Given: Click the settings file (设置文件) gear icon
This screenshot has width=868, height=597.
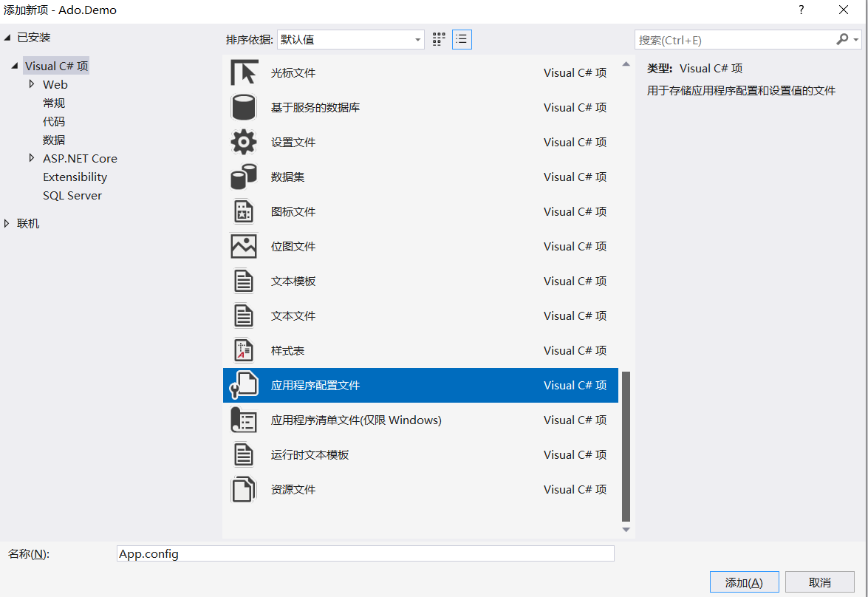Looking at the screenshot, I should click(244, 143).
